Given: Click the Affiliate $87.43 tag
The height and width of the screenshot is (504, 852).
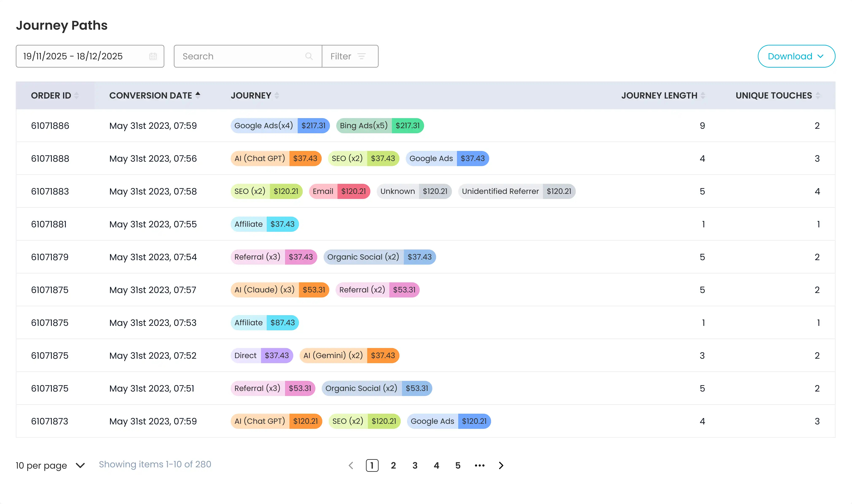Looking at the screenshot, I should pos(265,323).
